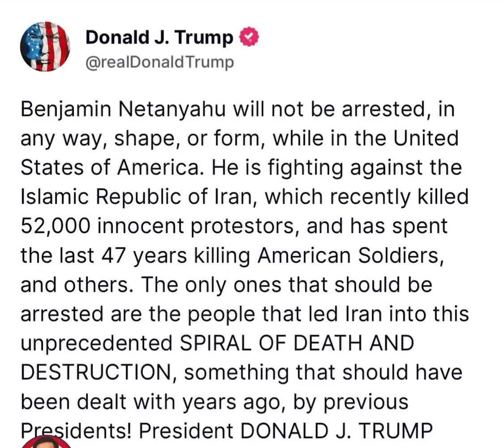Click the words "Benjamin Netanyahu" in the post

pyautogui.click(x=123, y=109)
